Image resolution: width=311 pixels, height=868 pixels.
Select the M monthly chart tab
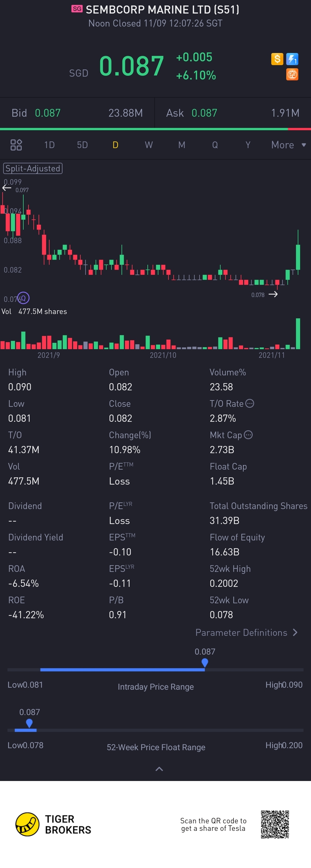pyautogui.click(x=182, y=145)
